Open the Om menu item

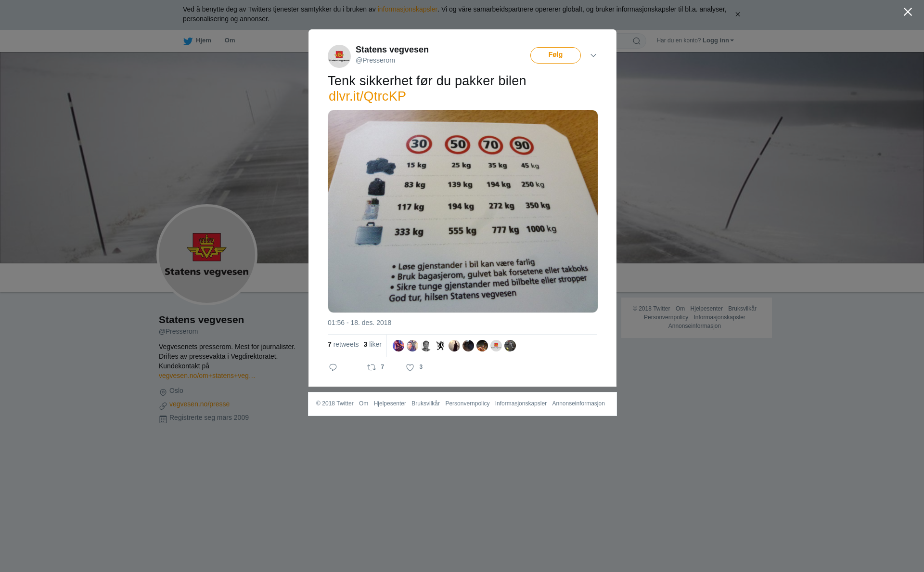tap(230, 40)
